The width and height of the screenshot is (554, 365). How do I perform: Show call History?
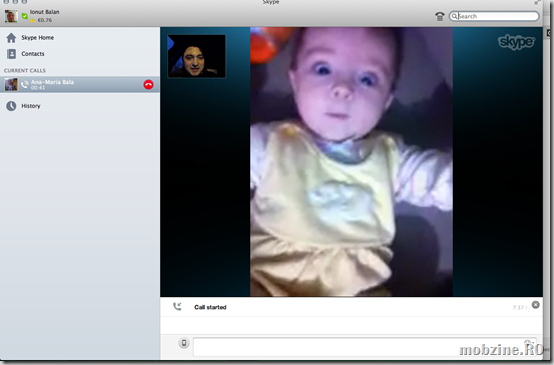[x=24, y=106]
